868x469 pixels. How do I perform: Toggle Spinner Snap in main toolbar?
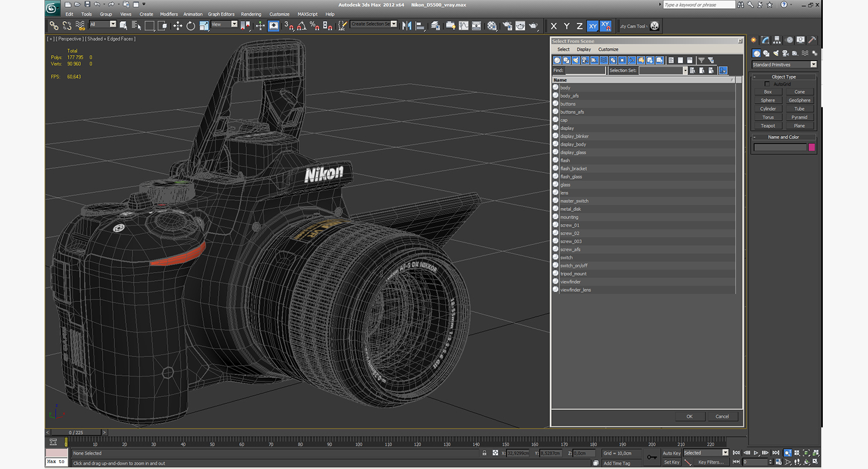coord(328,26)
